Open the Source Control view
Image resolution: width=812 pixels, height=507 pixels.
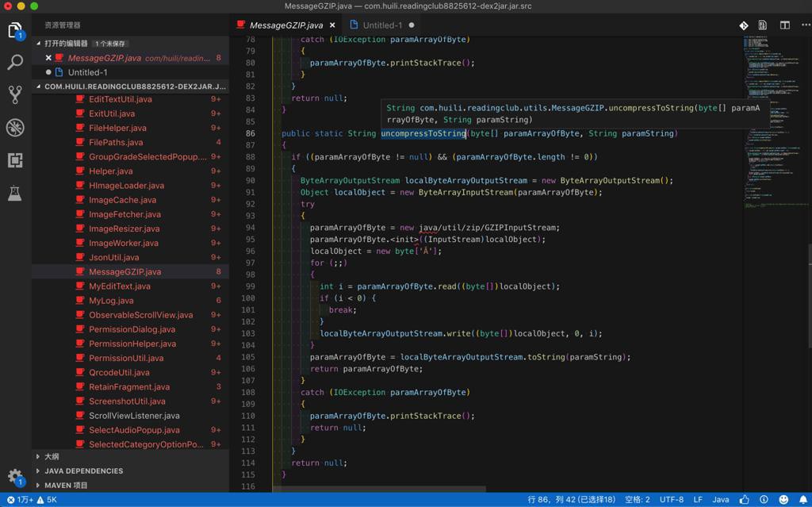click(15, 94)
